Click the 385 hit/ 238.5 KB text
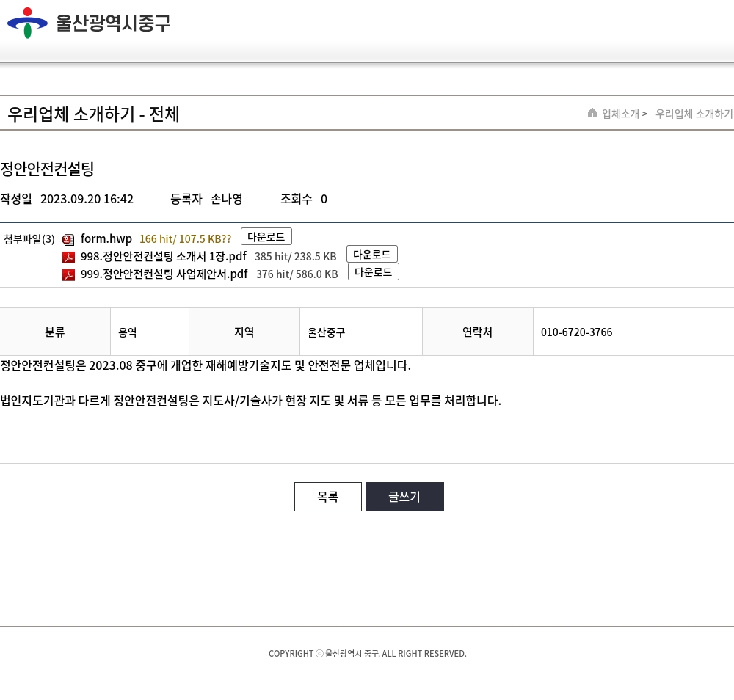734x700 pixels. [295, 257]
